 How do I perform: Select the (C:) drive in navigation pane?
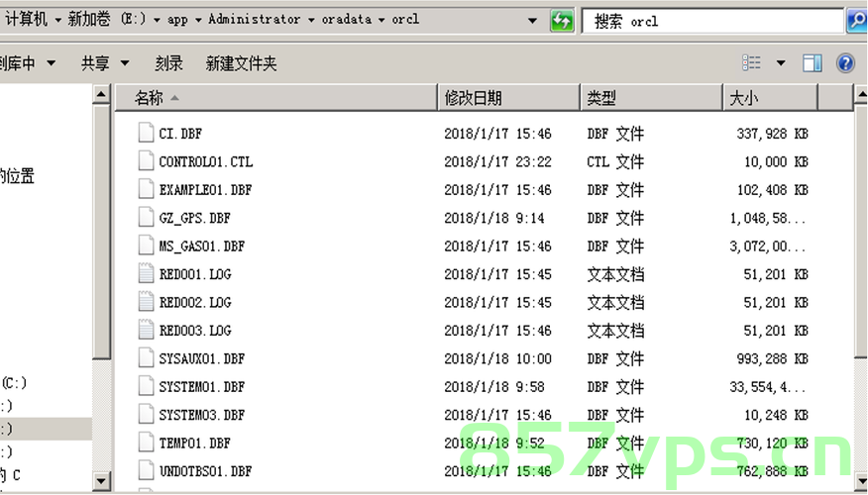click(14, 382)
